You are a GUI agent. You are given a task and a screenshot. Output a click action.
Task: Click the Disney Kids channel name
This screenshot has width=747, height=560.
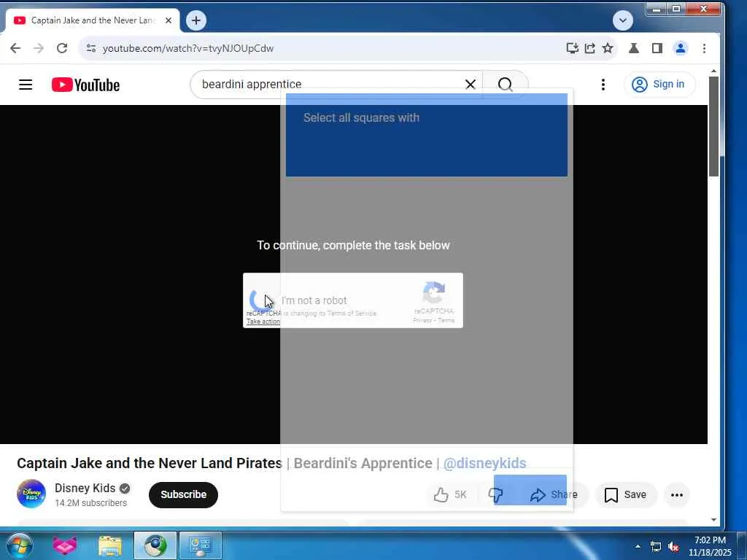85,488
